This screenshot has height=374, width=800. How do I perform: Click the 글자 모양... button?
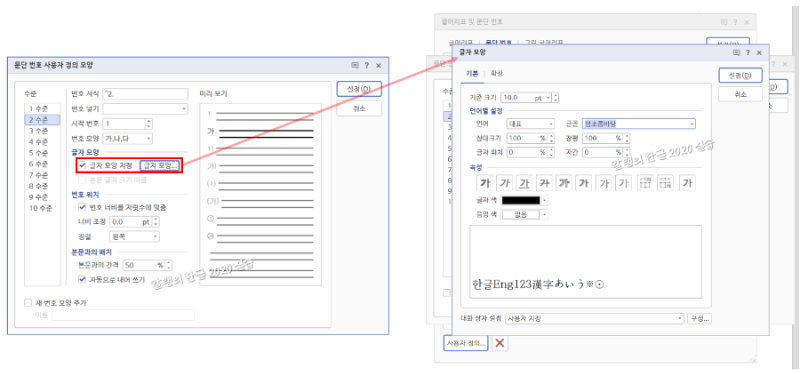(x=160, y=165)
